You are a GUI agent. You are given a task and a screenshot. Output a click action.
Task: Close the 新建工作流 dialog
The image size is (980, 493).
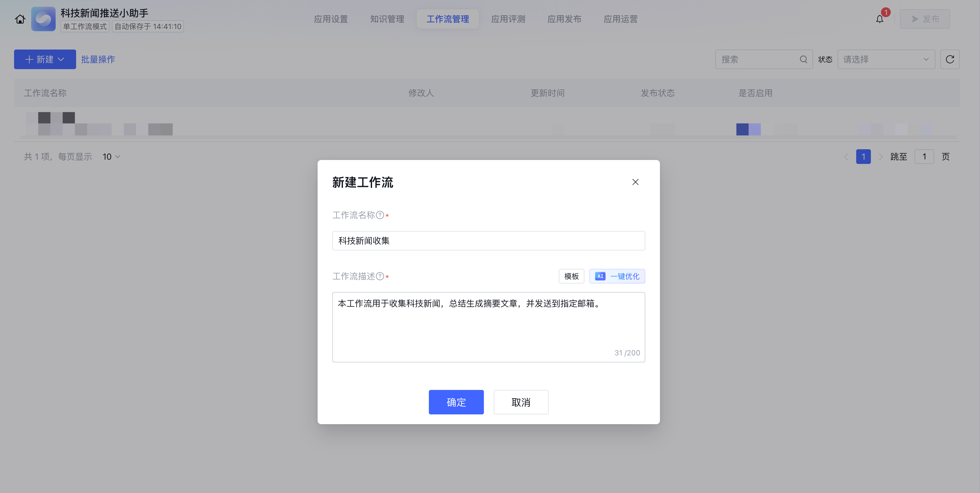pos(635,182)
